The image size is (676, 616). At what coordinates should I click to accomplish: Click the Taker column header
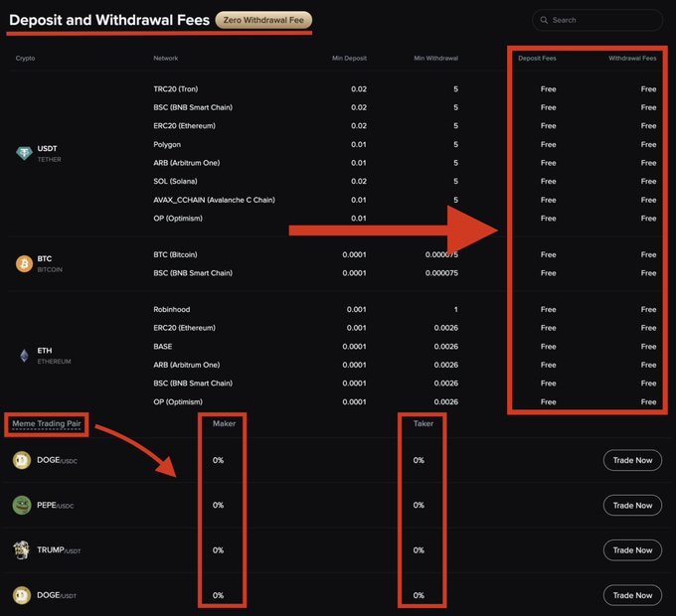tap(423, 424)
